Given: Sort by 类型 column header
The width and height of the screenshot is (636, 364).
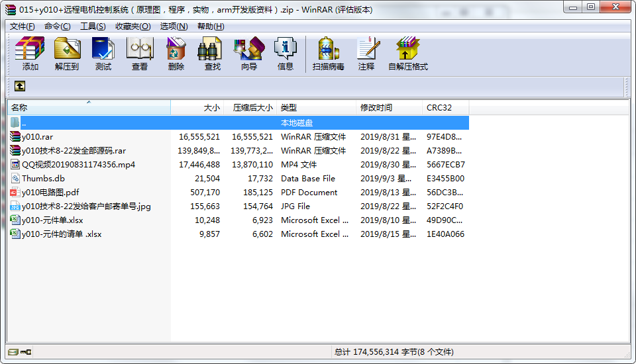Looking at the screenshot, I should pos(317,108).
